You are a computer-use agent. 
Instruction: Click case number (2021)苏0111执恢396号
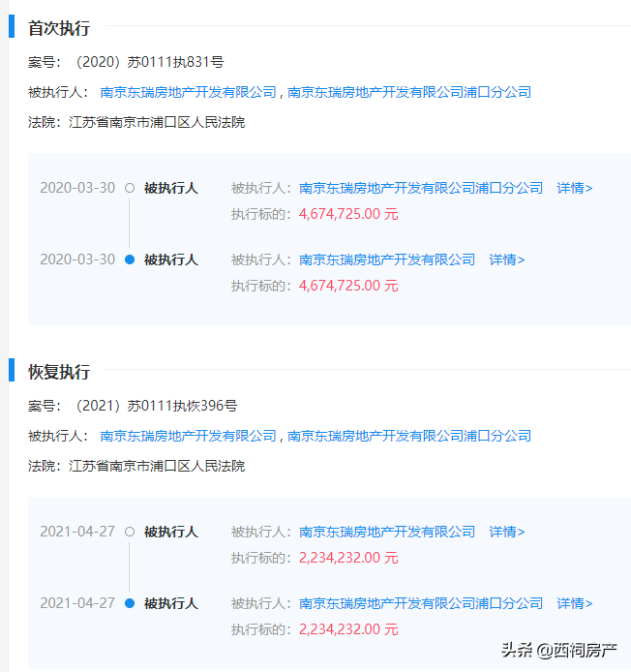(x=156, y=406)
